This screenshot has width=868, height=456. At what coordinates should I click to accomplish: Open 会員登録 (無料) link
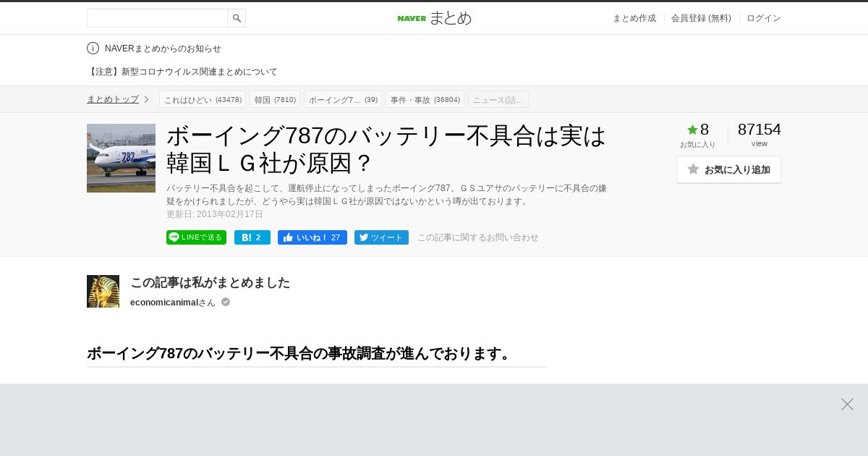click(701, 18)
